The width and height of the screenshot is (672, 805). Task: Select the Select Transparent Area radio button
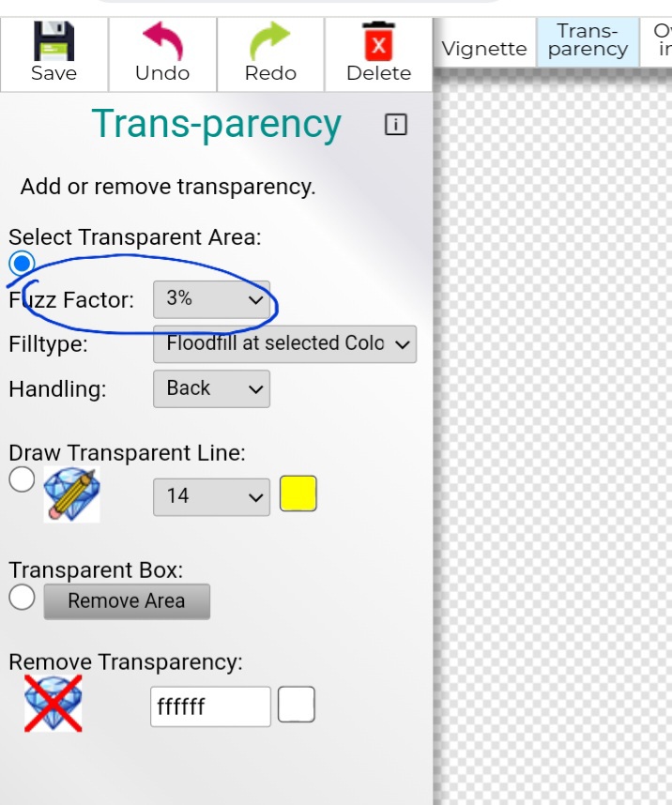click(x=22, y=264)
